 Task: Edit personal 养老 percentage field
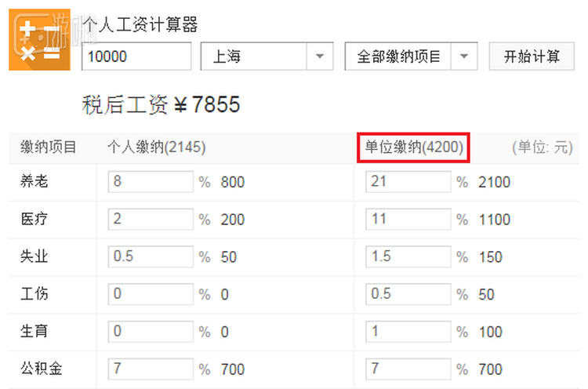151,182
